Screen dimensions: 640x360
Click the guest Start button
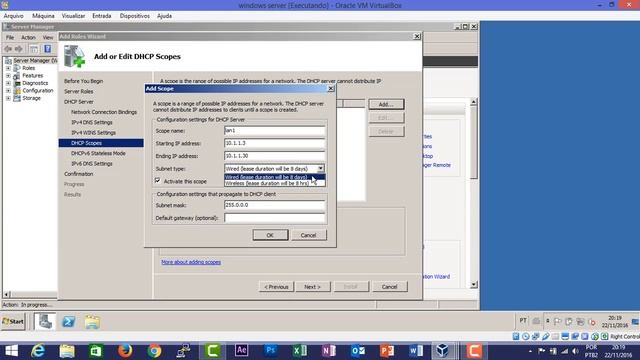tap(13, 322)
